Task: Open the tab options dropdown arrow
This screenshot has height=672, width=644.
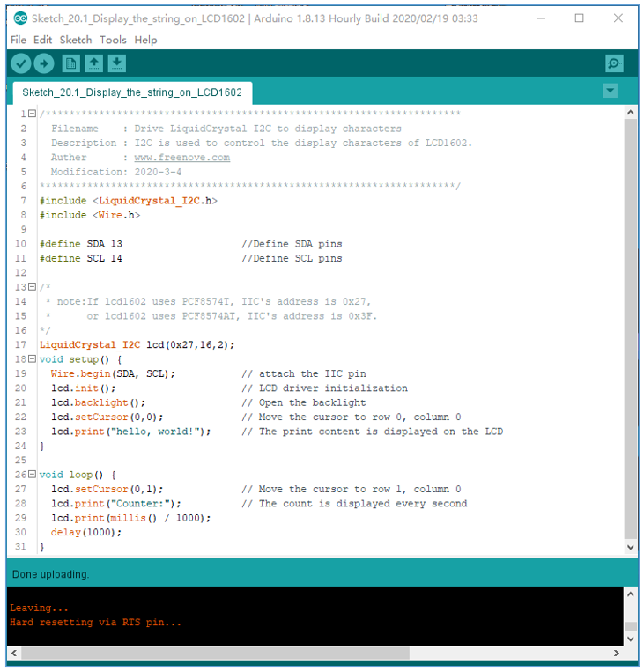Action: pos(611,91)
